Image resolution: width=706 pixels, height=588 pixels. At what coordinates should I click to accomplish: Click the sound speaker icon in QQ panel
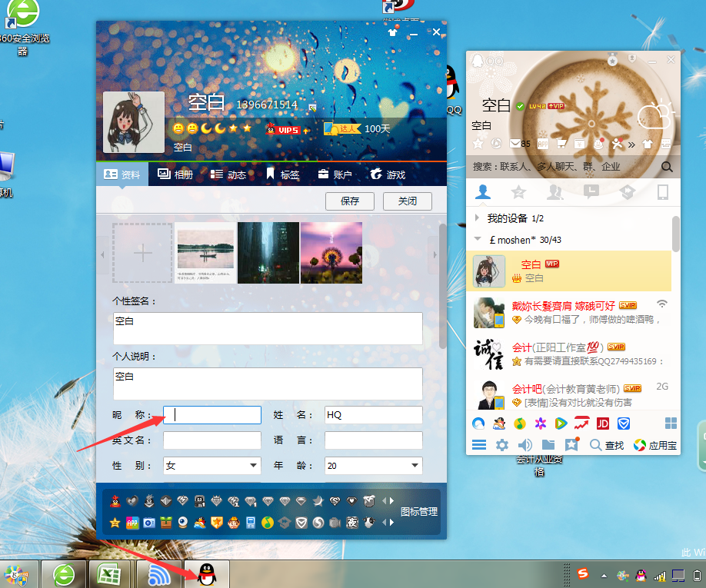(x=525, y=445)
